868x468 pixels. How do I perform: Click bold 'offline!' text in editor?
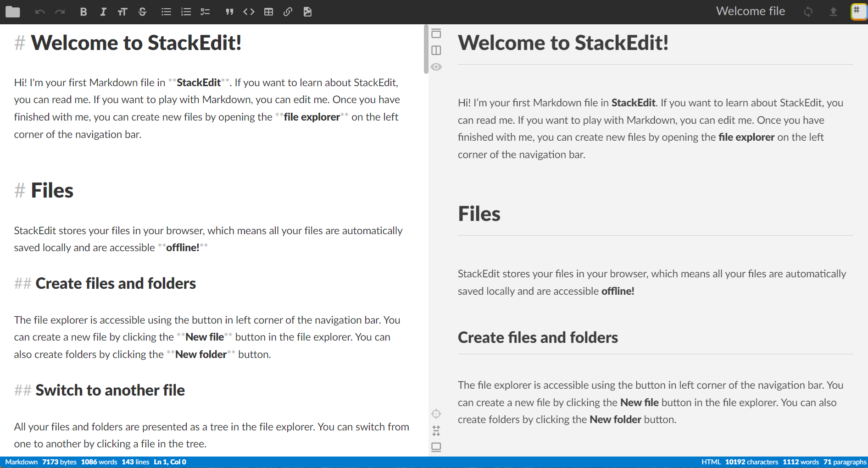183,248
